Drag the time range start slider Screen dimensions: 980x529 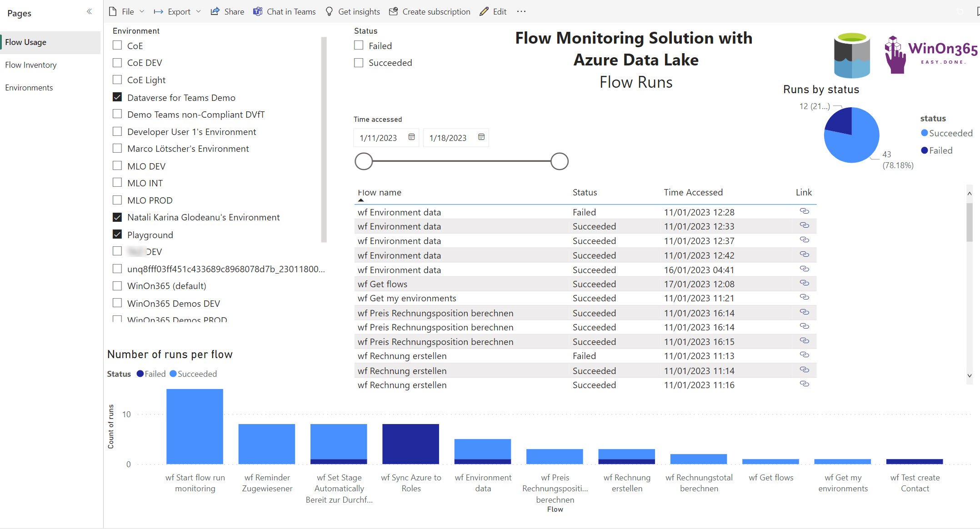tap(363, 161)
